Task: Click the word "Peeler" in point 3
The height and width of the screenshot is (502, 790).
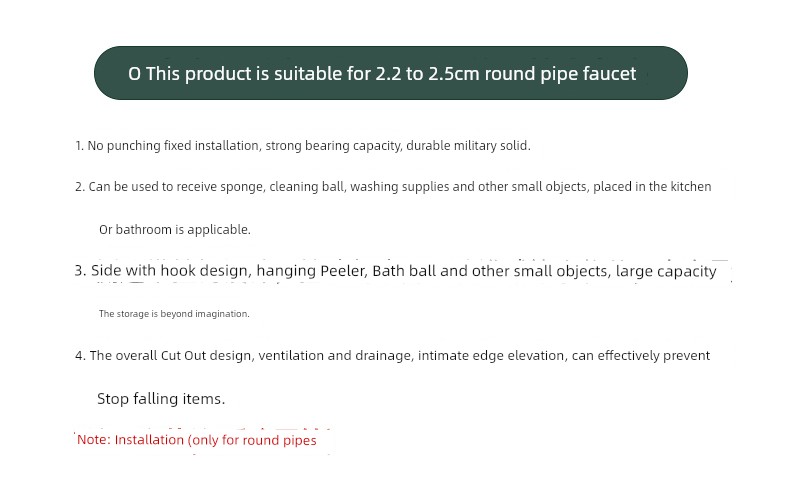Action: (x=344, y=271)
